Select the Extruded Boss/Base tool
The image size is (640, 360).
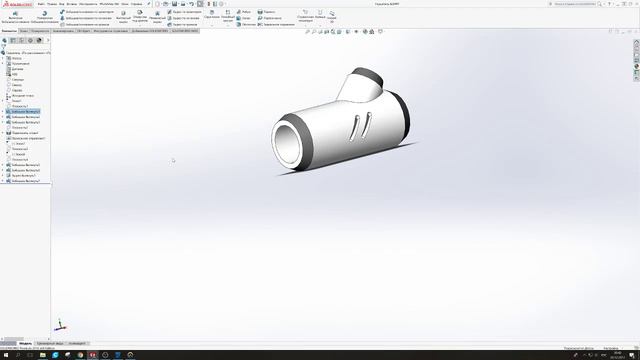[x=15, y=17]
